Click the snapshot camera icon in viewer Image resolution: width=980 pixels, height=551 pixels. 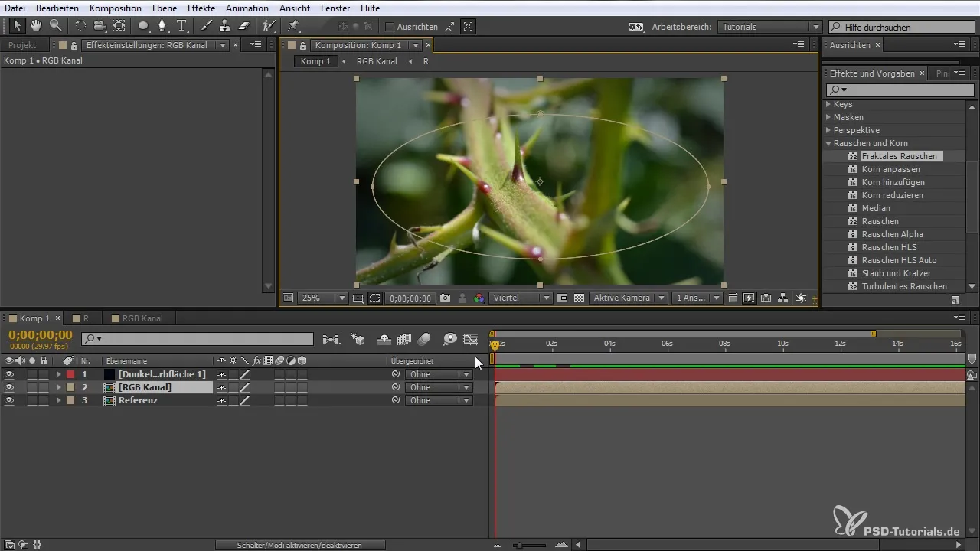445,298
